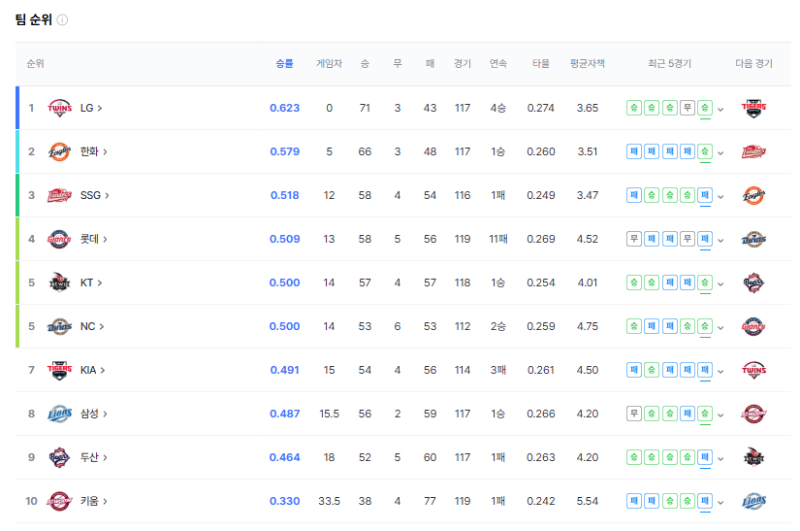Click the 삼성 Lions team logo
The height and width of the screenshot is (531, 800).
59,414
